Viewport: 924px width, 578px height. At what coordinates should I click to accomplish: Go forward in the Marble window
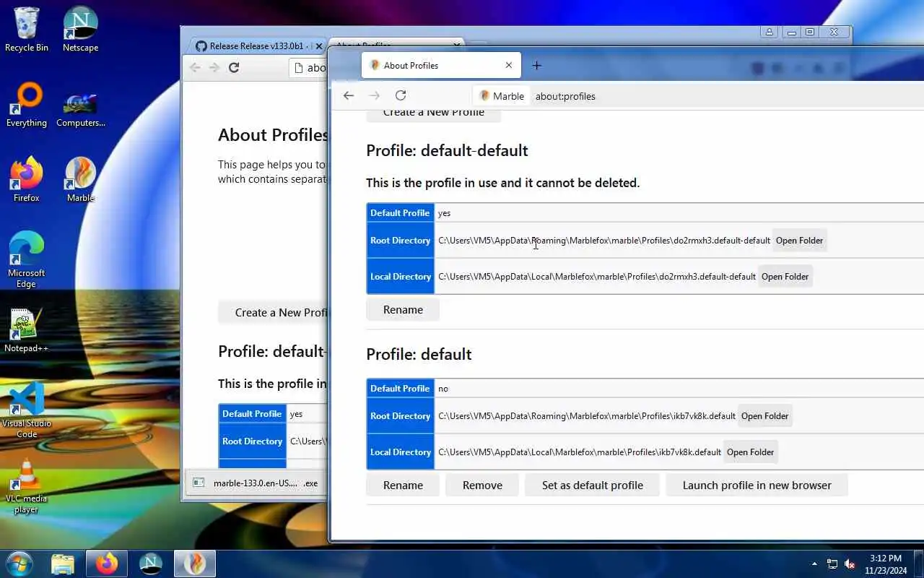pos(374,95)
